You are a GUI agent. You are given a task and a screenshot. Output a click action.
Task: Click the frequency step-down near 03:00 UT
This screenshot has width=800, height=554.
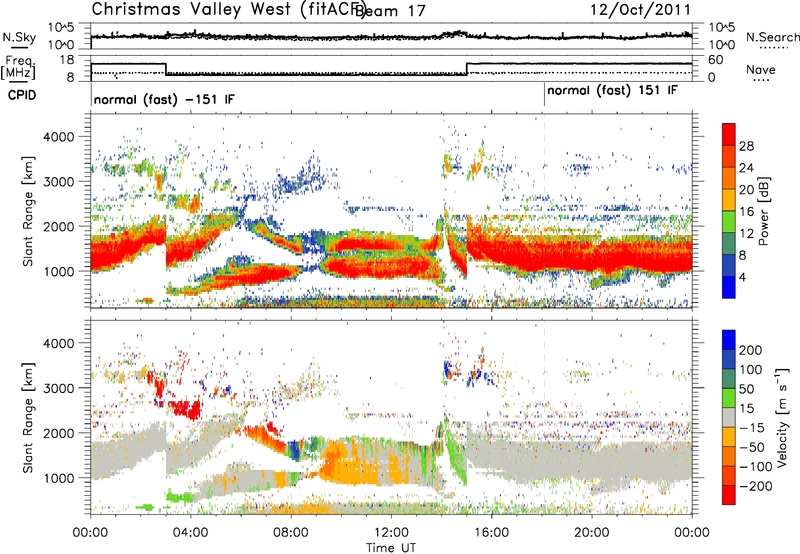pos(166,69)
